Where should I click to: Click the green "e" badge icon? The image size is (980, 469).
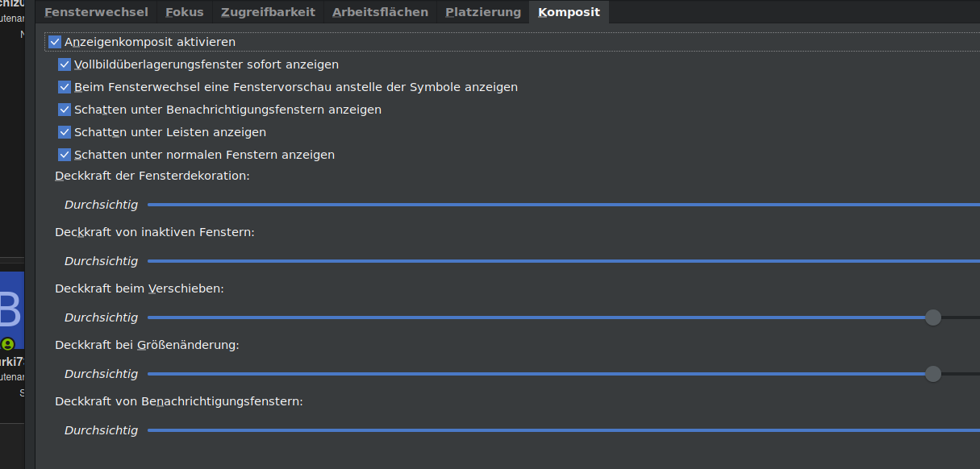click(x=6, y=345)
